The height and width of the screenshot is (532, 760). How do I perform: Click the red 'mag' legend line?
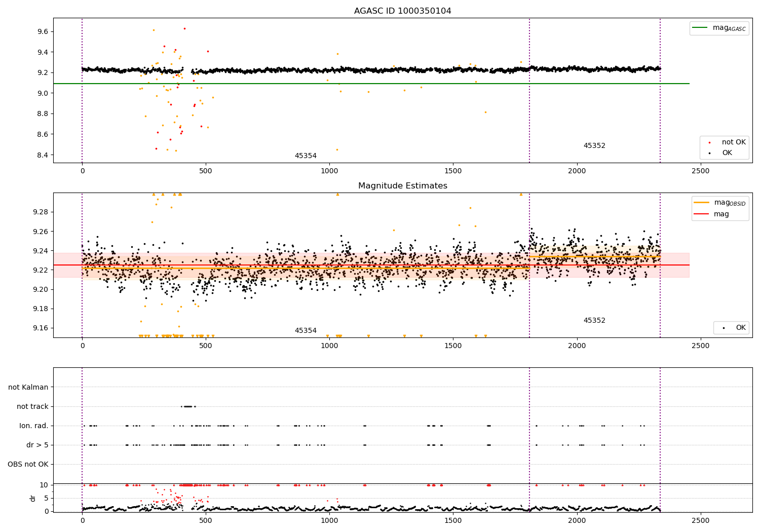point(702,214)
